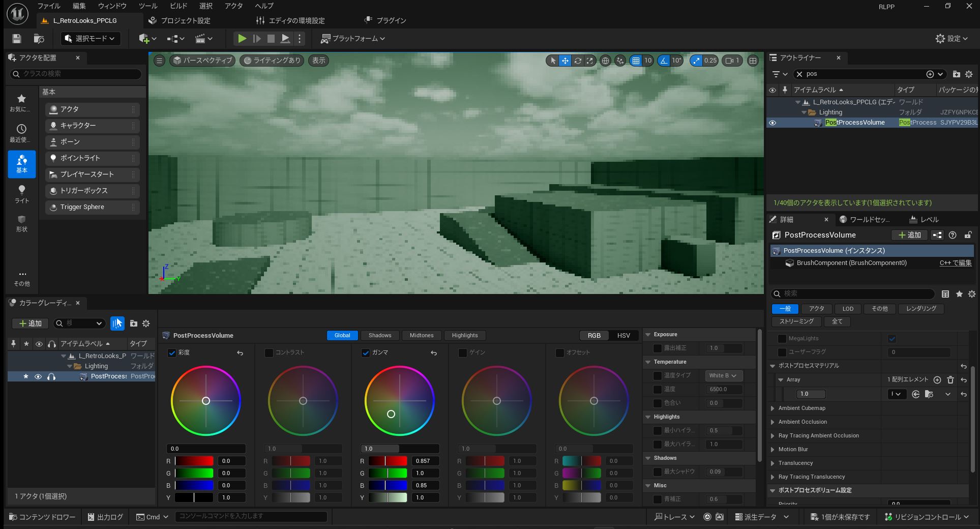Click the ガンマ color wheel
Image resolution: width=980 pixels, height=529 pixels.
[400, 401]
